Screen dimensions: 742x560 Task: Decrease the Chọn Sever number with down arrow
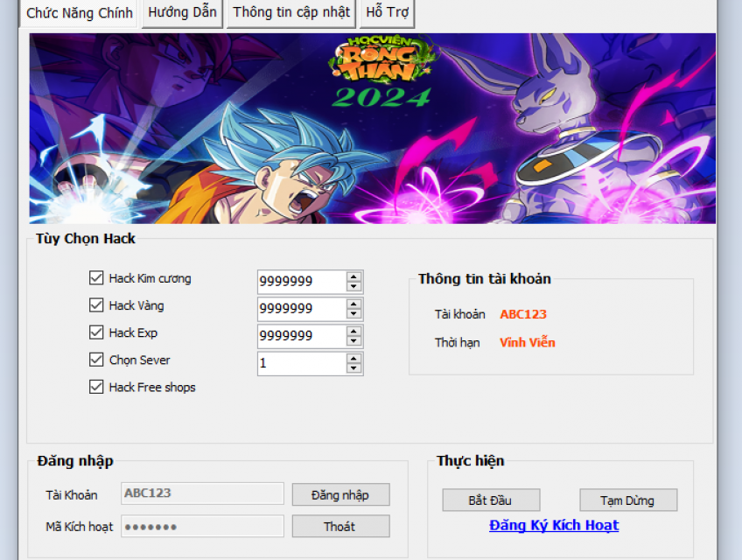(x=353, y=367)
